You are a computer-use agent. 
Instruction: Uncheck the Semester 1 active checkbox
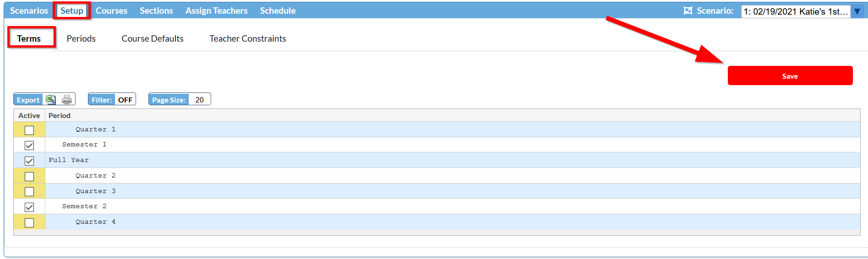(29, 146)
